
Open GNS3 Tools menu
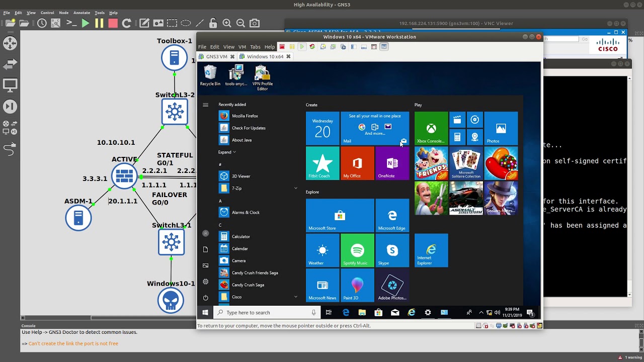pos(99,13)
